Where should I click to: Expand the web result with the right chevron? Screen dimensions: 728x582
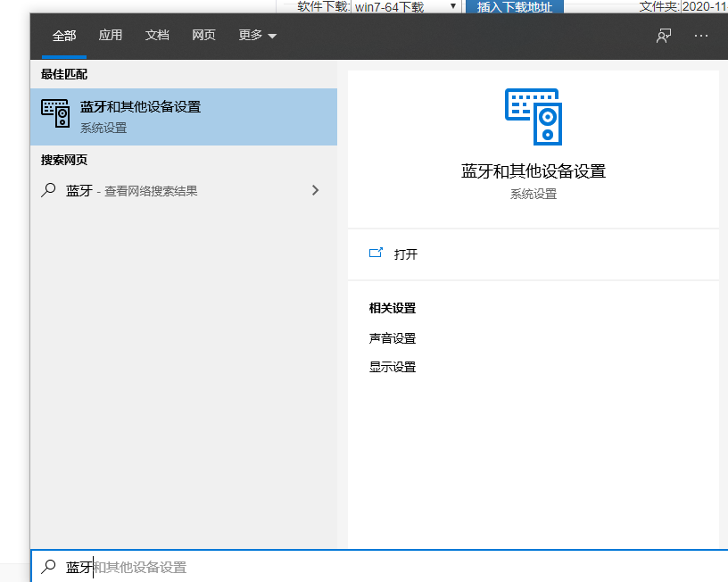(315, 190)
